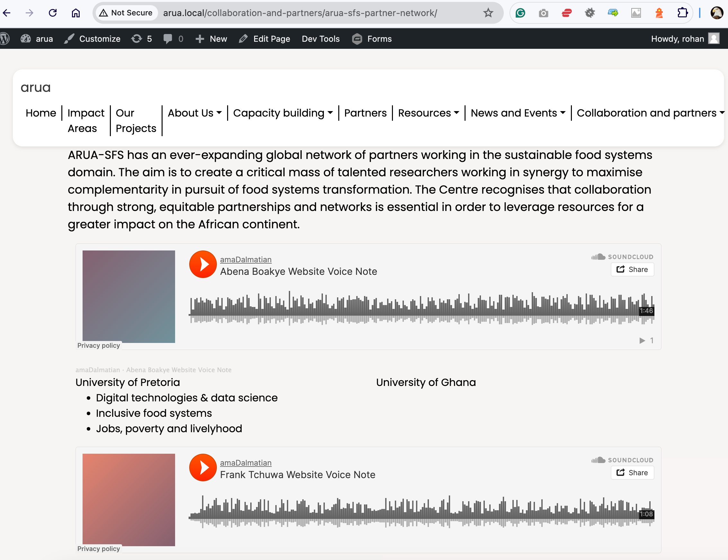
Task: Expand News and Events dropdown
Action: (x=518, y=113)
